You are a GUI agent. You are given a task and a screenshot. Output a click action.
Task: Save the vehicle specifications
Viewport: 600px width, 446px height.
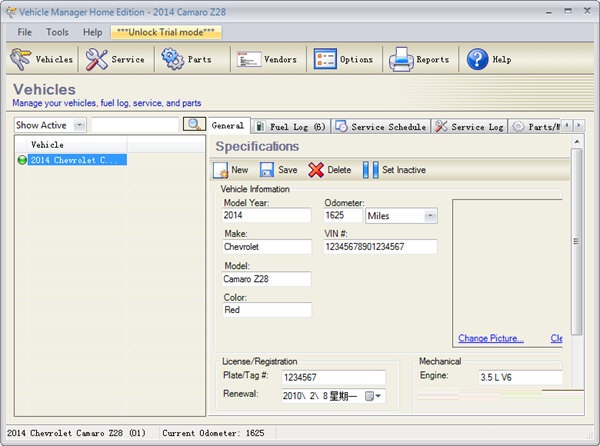[x=278, y=170]
